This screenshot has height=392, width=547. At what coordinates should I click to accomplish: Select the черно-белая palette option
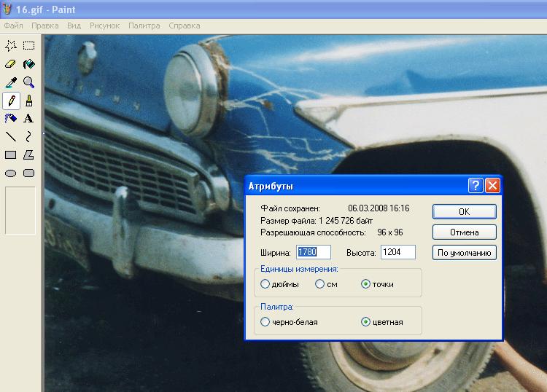(x=265, y=321)
